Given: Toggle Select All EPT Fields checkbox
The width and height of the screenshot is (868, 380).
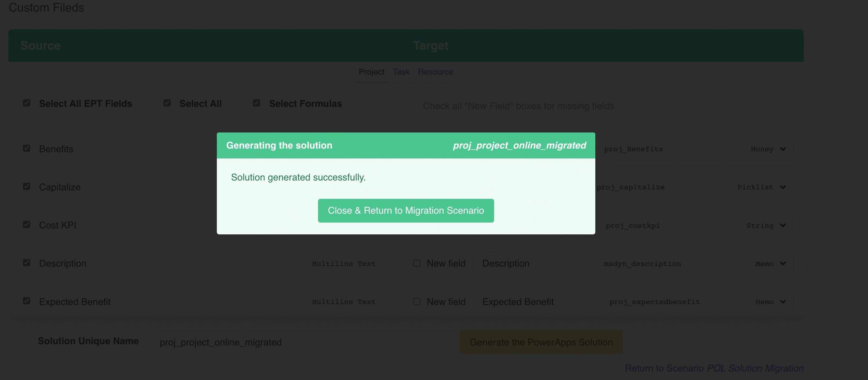Looking at the screenshot, I should coord(27,103).
